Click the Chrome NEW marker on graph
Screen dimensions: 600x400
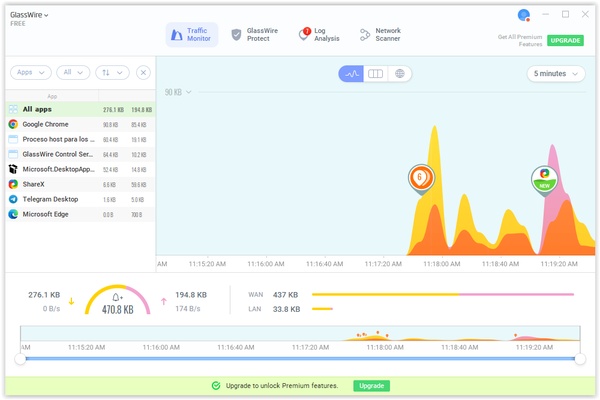544,178
